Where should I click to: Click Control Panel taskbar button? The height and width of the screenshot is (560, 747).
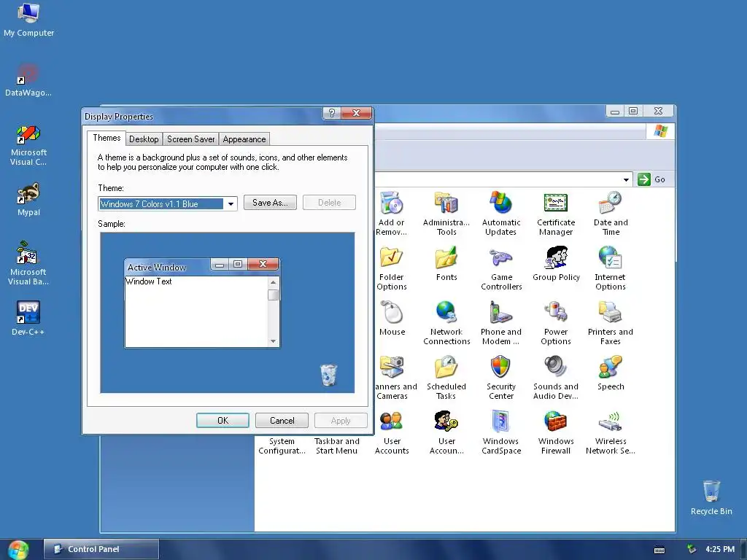[x=101, y=549]
